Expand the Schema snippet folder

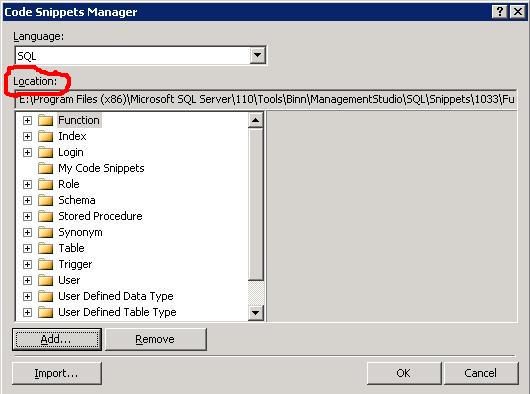[27, 200]
